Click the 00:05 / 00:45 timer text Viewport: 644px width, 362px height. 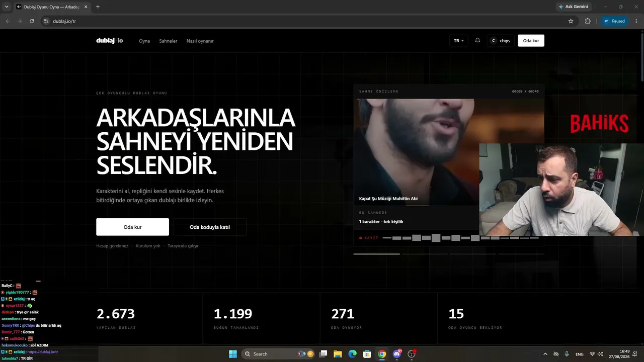click(x=525, y=92)
